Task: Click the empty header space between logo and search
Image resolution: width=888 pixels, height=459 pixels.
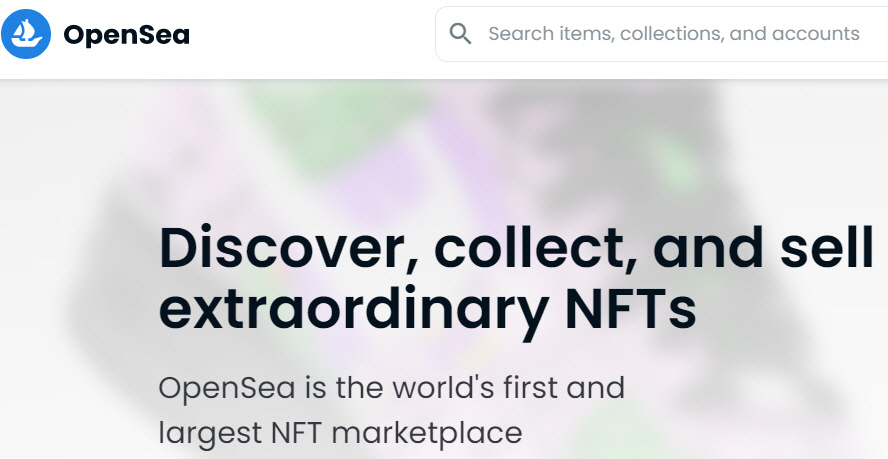Action: point(310,36)
